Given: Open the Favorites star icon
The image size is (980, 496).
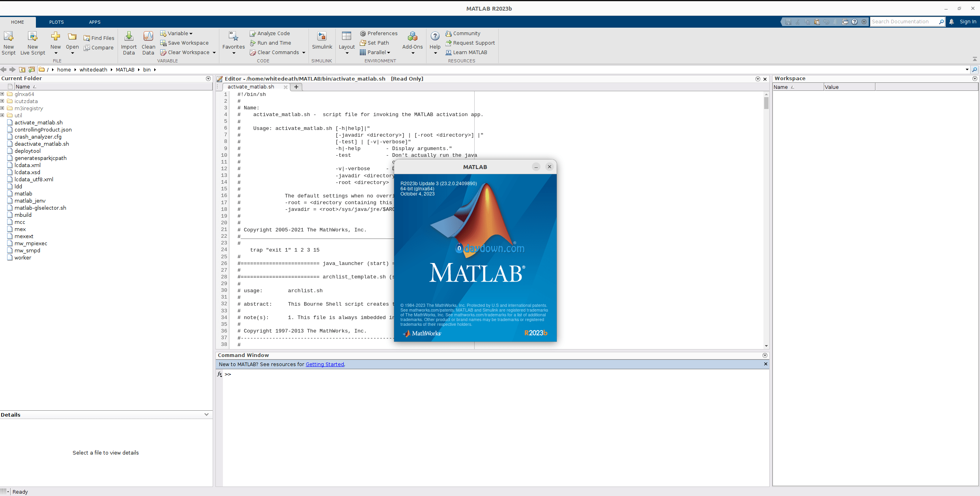Looking at the screenshot, I should (234, 36).
